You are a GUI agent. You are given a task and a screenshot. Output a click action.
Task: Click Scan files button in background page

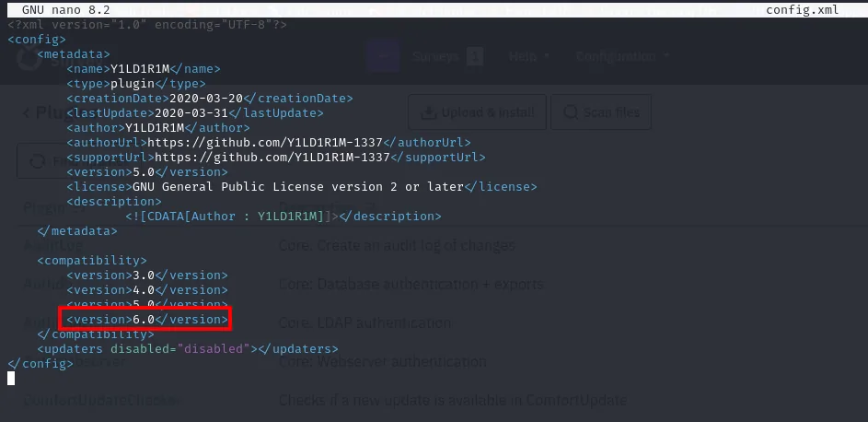[x=601, y=112]
